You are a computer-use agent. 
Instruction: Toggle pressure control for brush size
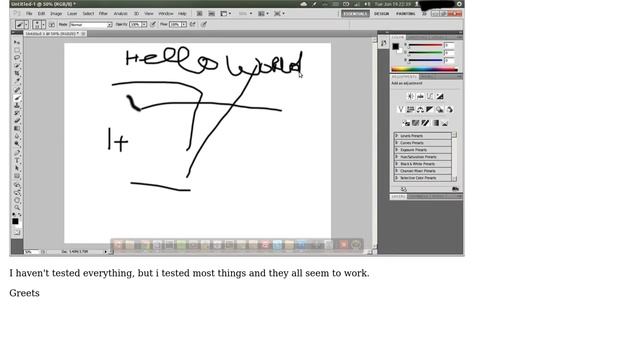204,24
